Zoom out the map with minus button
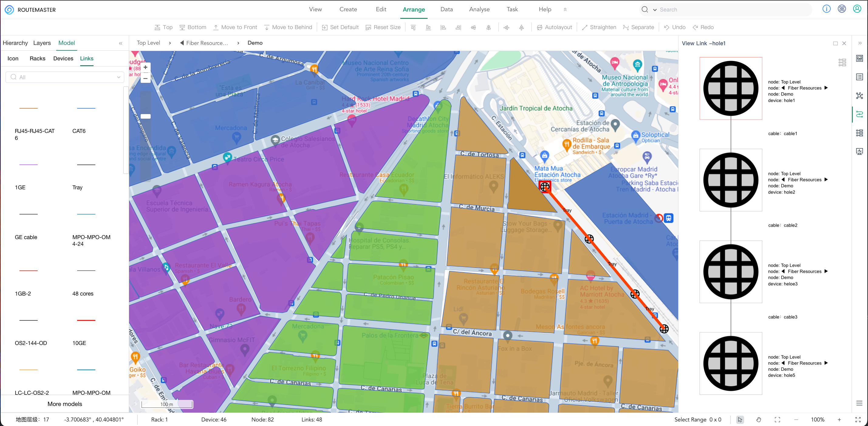 point(145,79)
